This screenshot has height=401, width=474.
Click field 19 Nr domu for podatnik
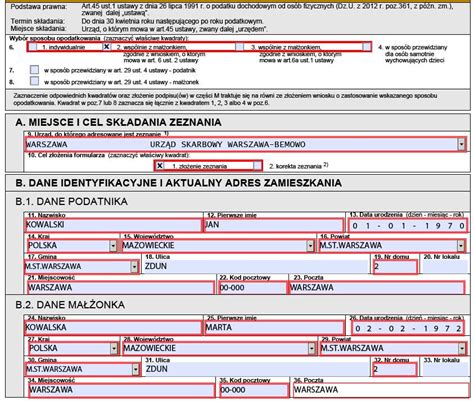coord(395,267)
